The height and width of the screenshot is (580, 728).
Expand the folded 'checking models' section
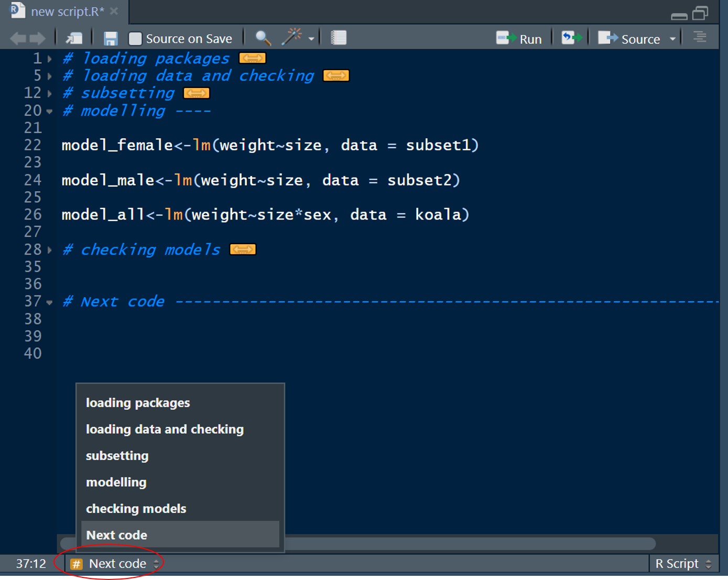tap(50, 250)
